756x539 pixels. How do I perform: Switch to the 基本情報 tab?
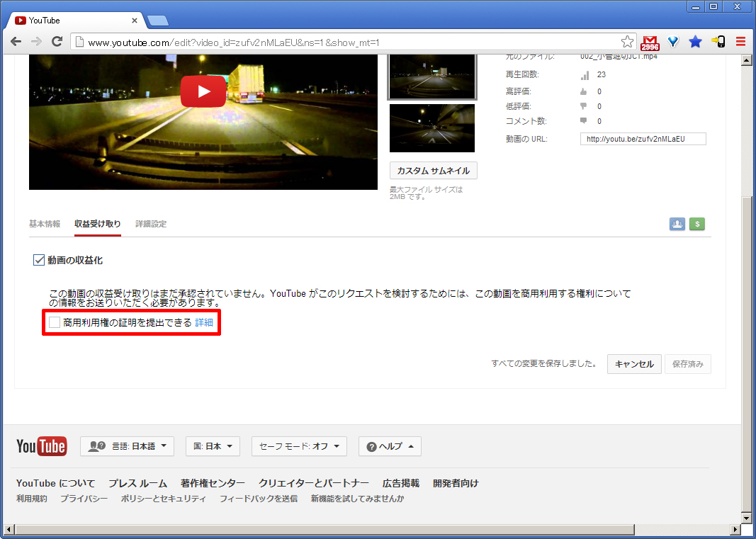(45, 224)
